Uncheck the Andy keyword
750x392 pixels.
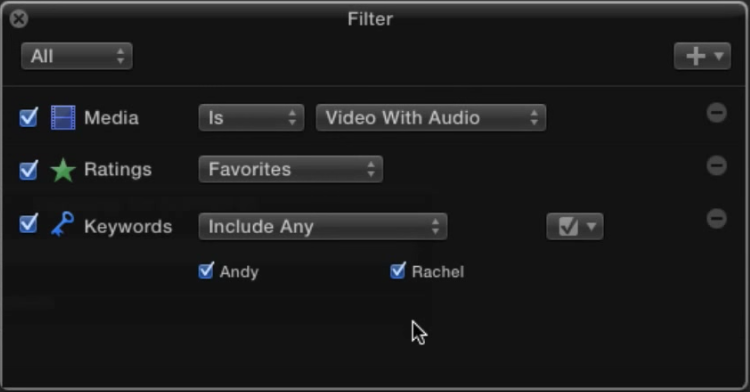(206, 271)
